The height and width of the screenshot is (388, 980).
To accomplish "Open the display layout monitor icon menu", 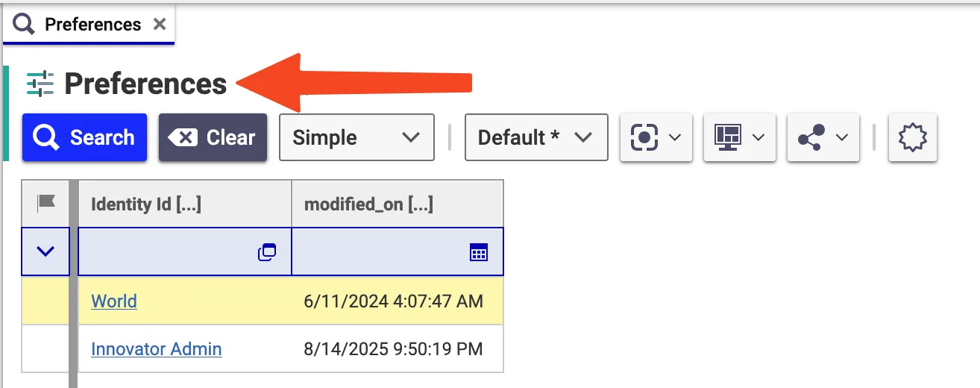I will click(740, 137).
